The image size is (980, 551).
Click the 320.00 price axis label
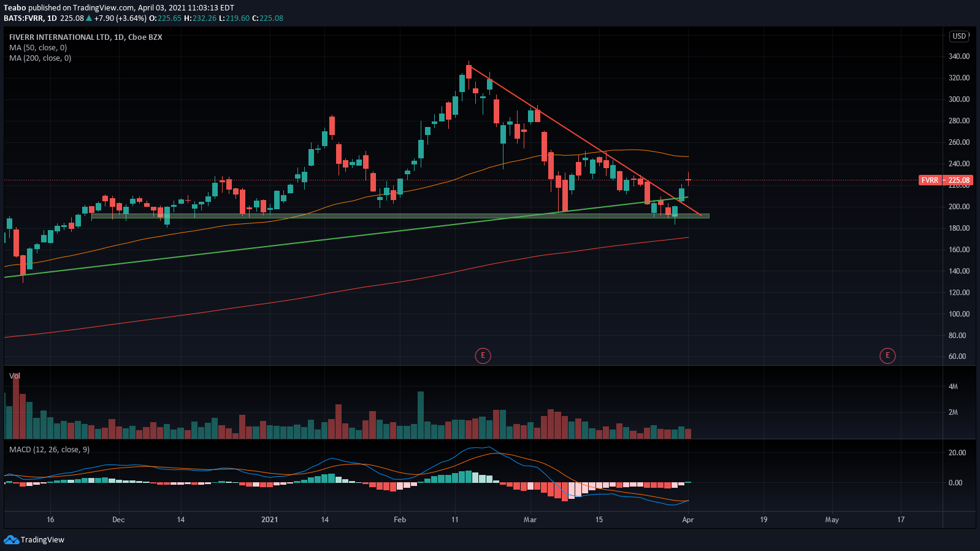point(959,78)
